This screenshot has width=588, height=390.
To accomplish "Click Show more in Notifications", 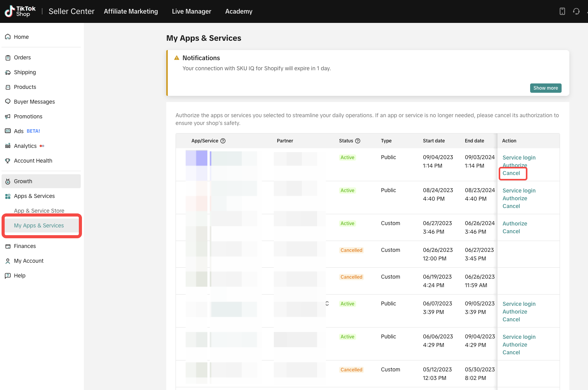I will (x=545, y=88).
